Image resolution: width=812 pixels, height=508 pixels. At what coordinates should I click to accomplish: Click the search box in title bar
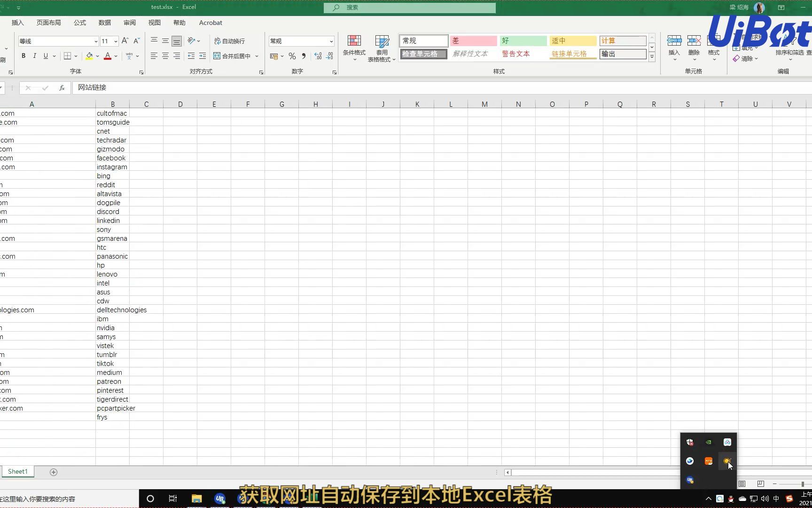410,8
